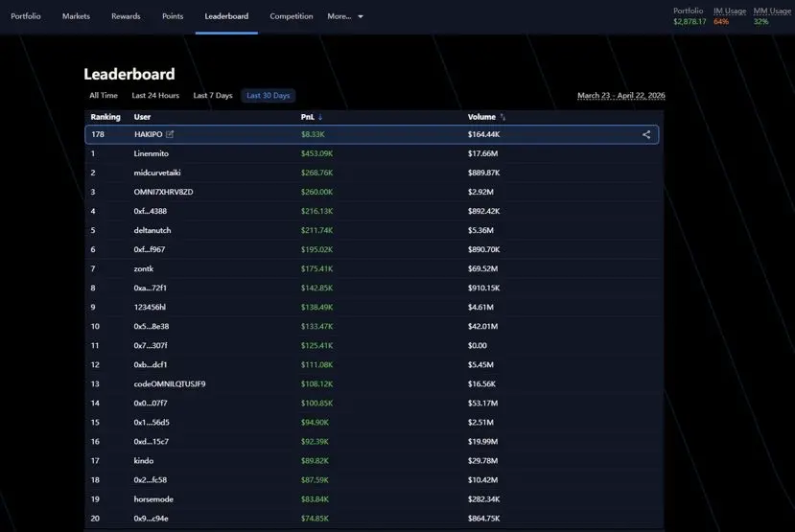Select user deltanutch

point(152,230)
